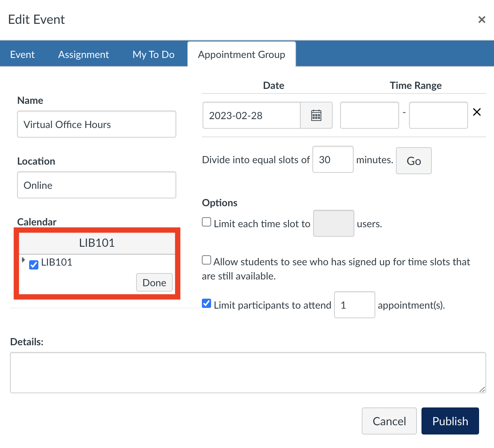This screenshot has height=448, width=494.
Task: Remove the time range row with X icon
Action: click(477, 112)
